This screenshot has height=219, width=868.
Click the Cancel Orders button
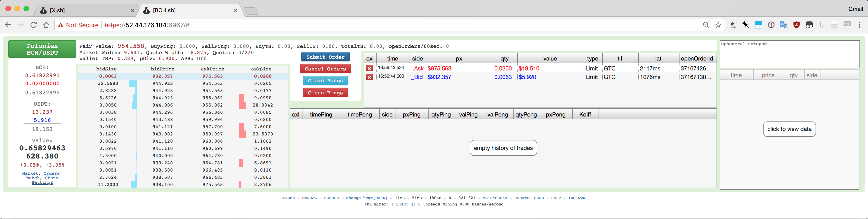[325, 69]
